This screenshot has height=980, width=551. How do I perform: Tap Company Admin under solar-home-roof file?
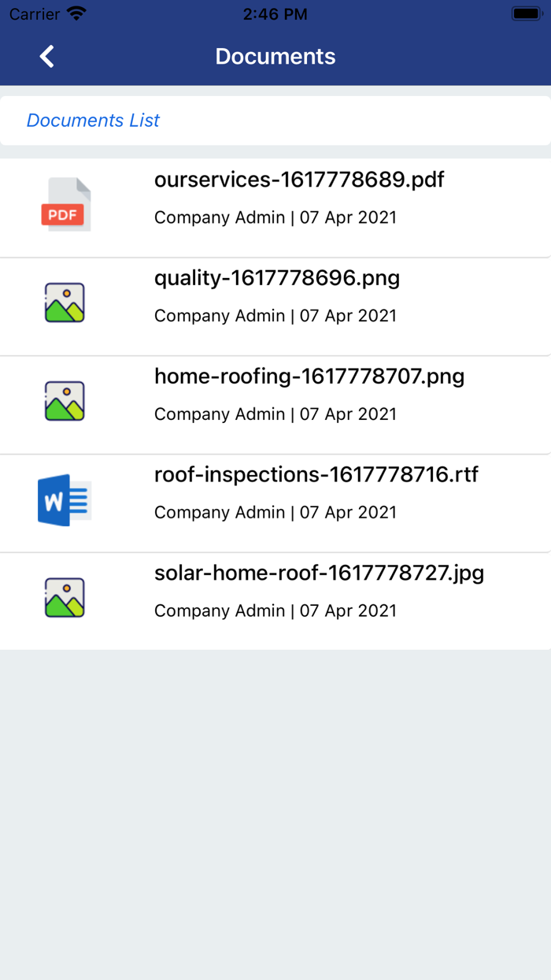point(220,611)
